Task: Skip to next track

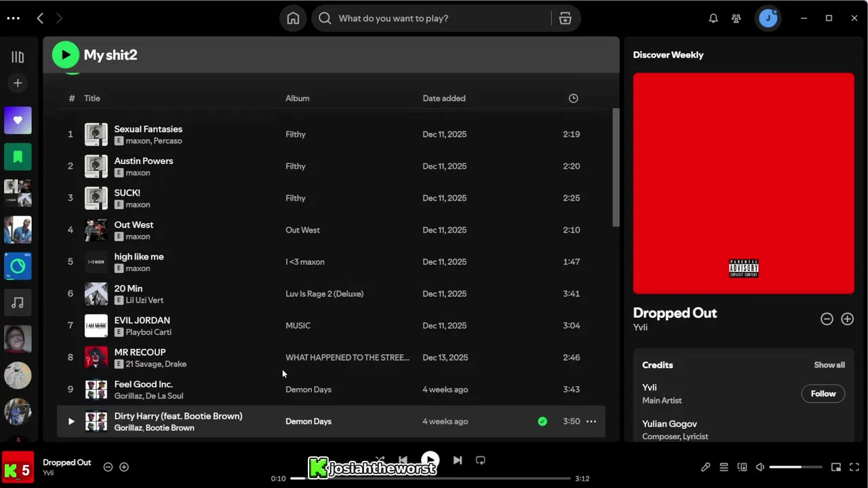Action: pyautogui.click(x=458, y=460)
